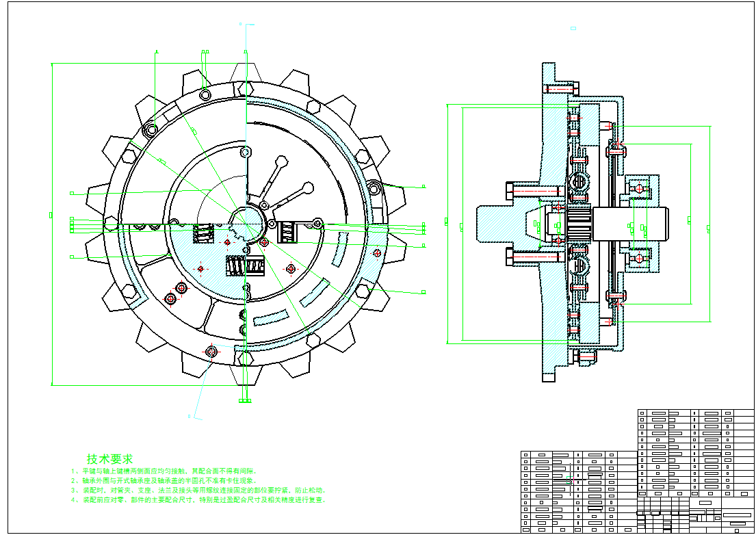Click the damper spring left of the hub
This screenshot has height=535, width=756.
[x=205, y=233]
